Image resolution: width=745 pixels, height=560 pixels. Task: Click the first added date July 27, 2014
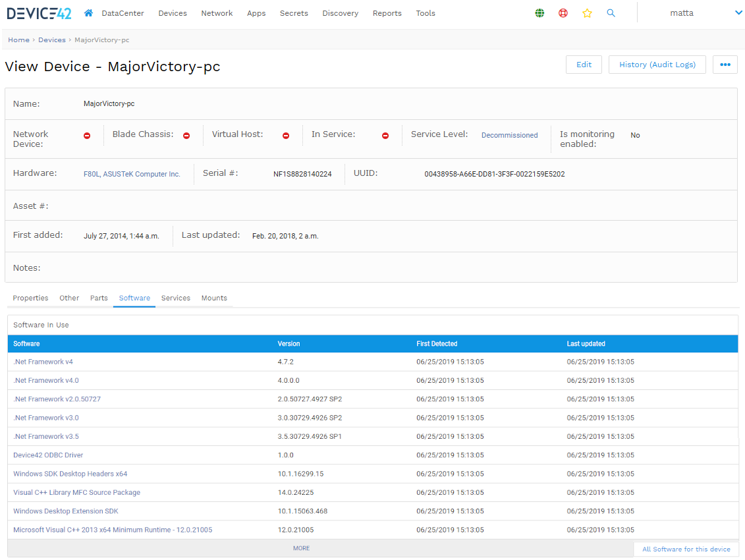121,237
